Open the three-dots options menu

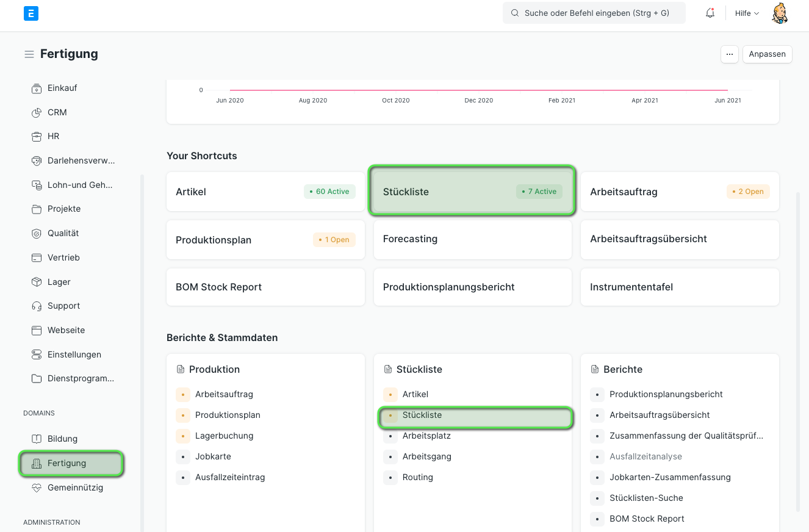tap(730, 54)
